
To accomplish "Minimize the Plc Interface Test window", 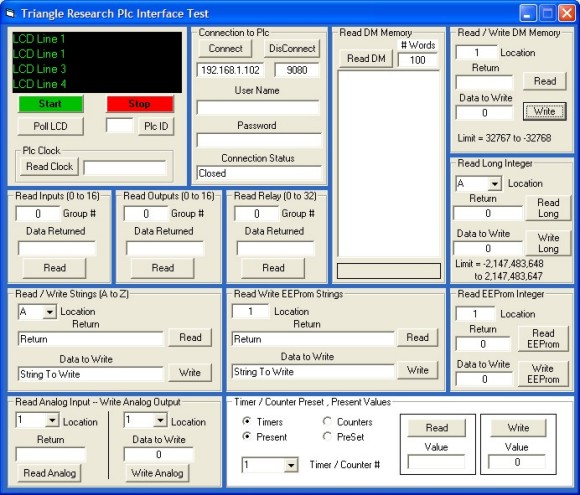I will point(527,14).
